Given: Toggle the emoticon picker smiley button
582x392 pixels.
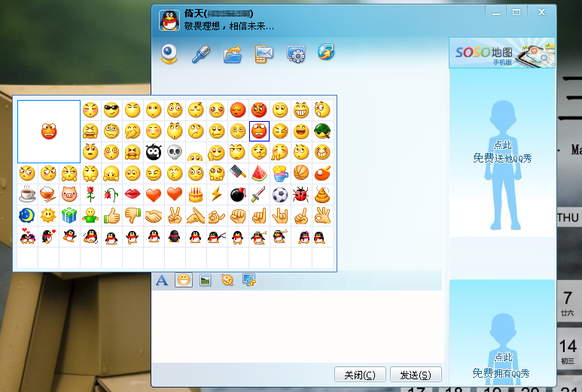Looking at the screenshot, I should point(184,280).
